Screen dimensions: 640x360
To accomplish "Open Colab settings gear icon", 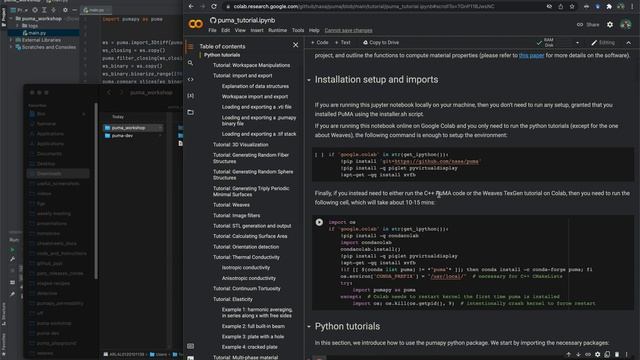I will point(610,24).
